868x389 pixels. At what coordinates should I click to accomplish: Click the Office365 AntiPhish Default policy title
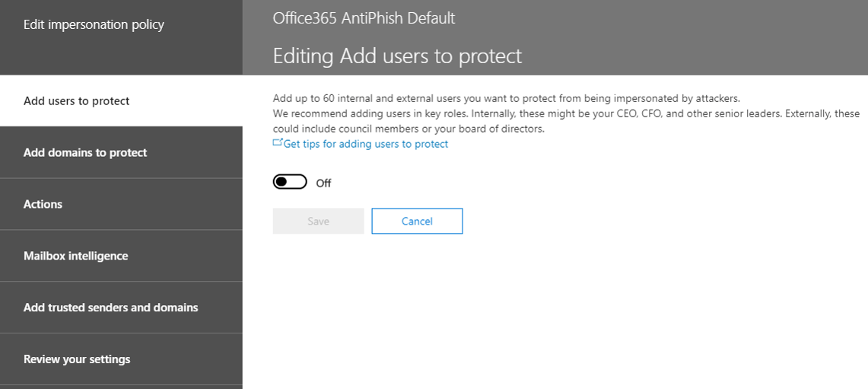click(x=364, y=18)
